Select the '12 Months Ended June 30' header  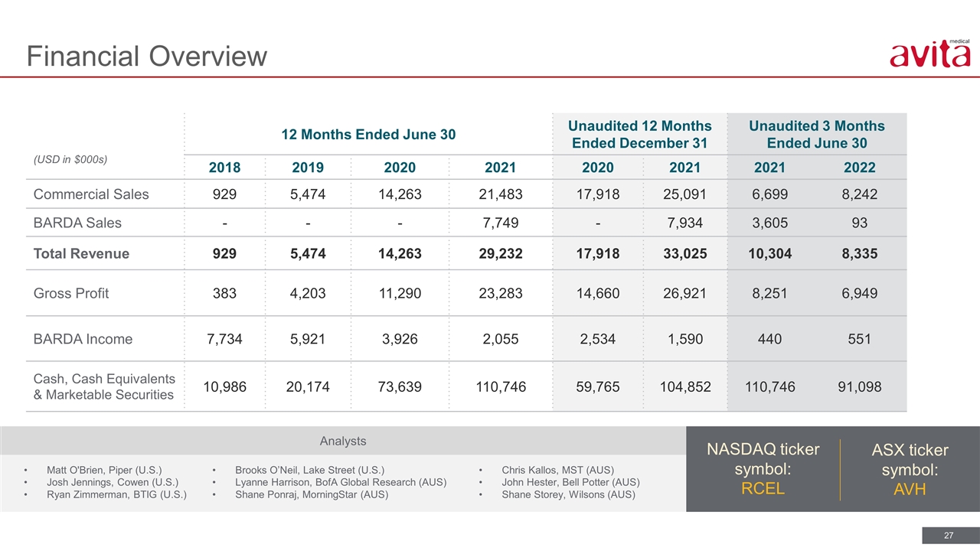(369, 135)
